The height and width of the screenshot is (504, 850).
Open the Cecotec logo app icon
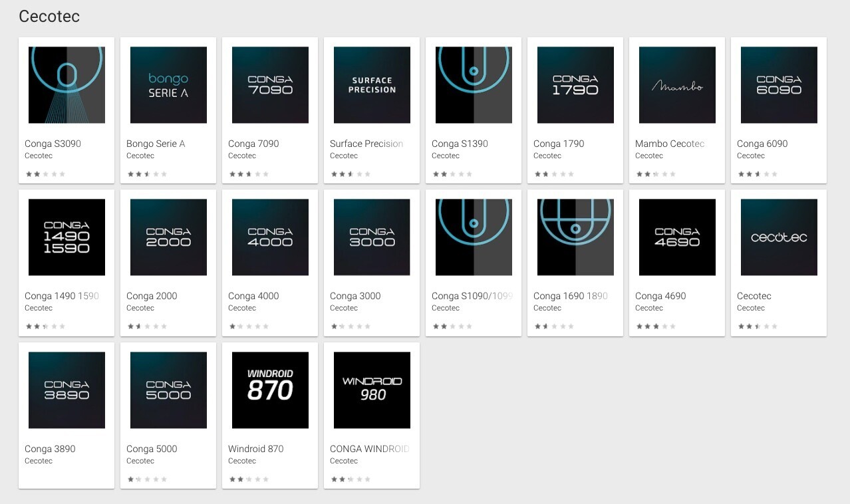[x=779, y=237]
